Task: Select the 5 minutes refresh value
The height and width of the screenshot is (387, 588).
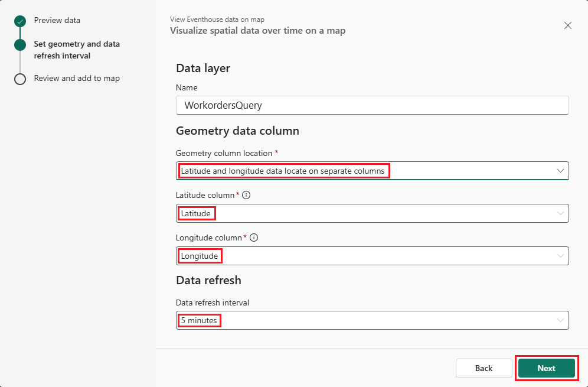Action: click(x=199, y=320)
